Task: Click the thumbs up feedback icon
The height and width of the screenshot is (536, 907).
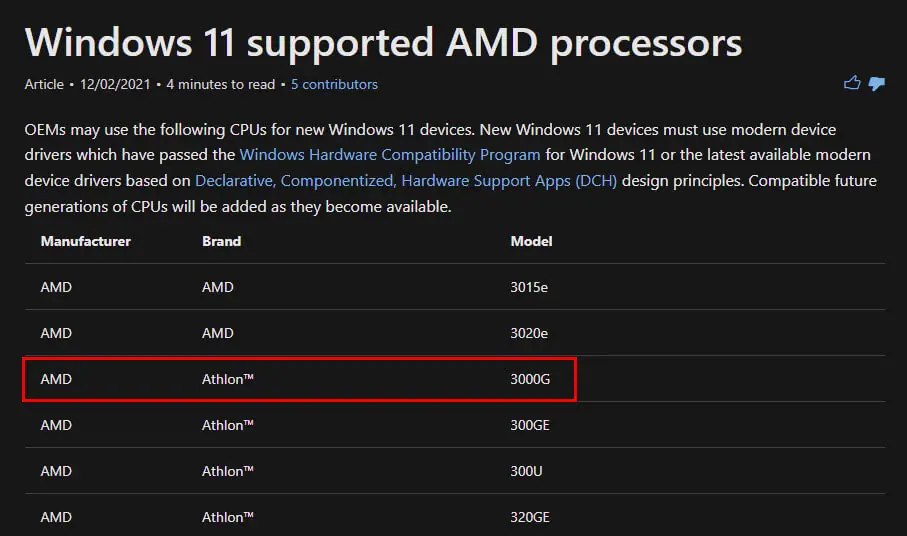Action: click(x=852, y=83)
